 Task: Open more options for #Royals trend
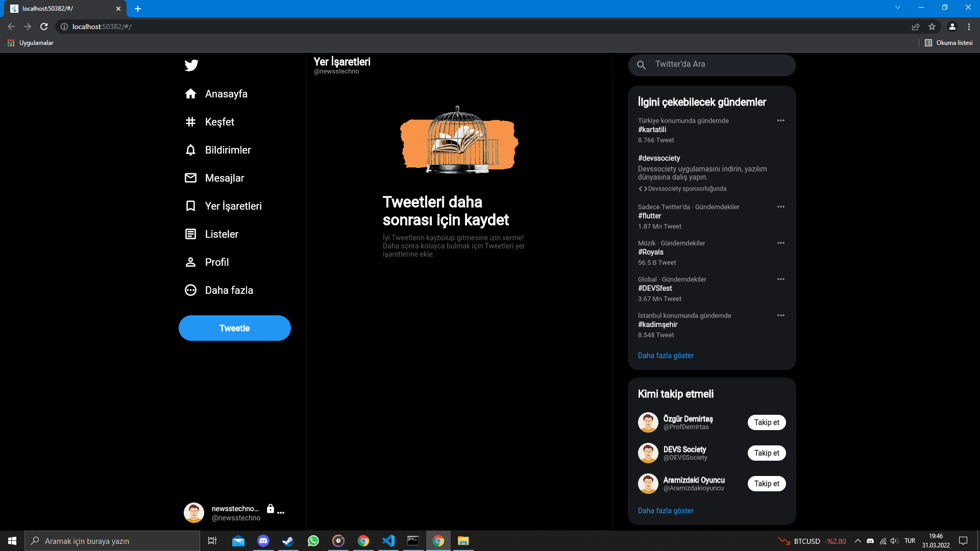tap(781, 243)
